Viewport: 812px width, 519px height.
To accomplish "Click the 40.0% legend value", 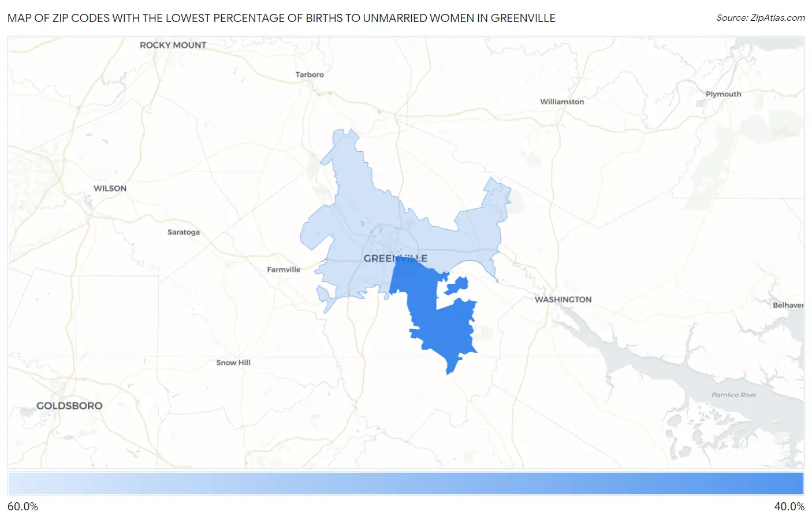I will point(789,506).
